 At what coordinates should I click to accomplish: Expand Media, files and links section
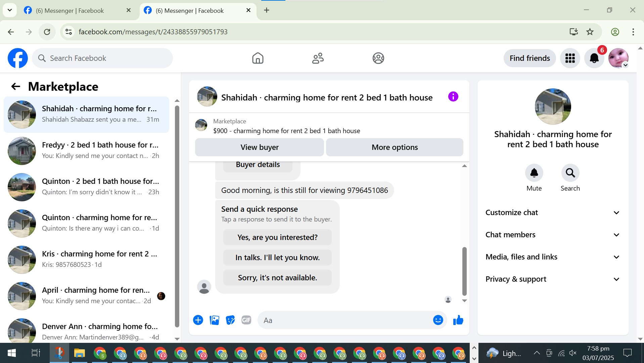(553, 257)
